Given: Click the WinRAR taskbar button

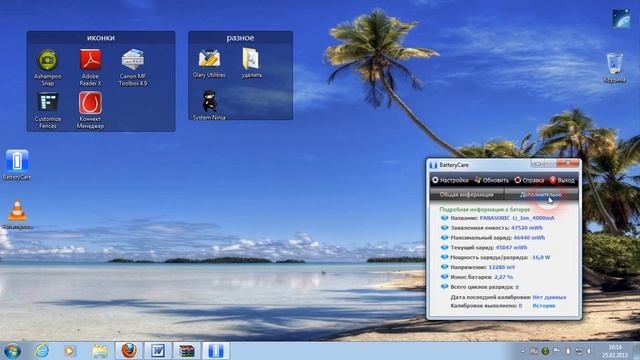Looking at the screenshot, I should [x=187, y=351].
